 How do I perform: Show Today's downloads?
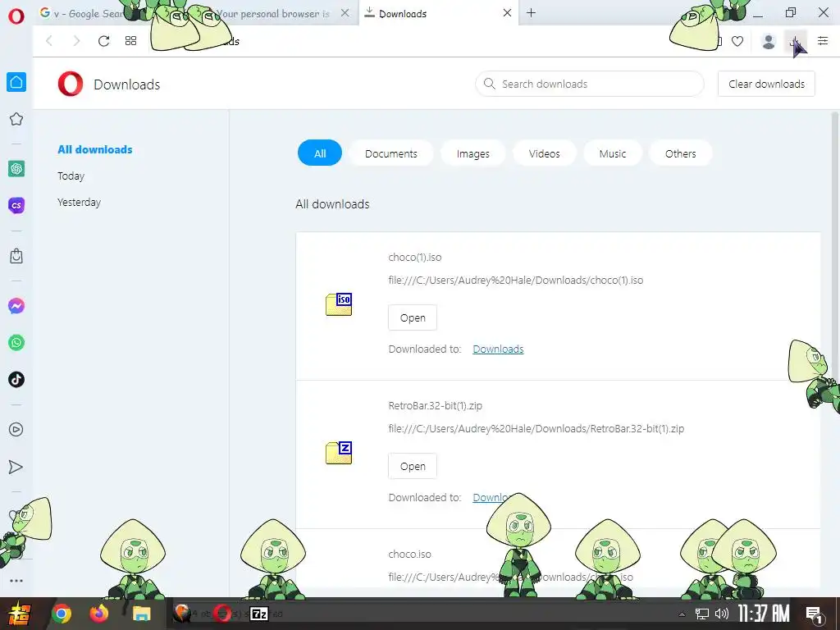71,176
